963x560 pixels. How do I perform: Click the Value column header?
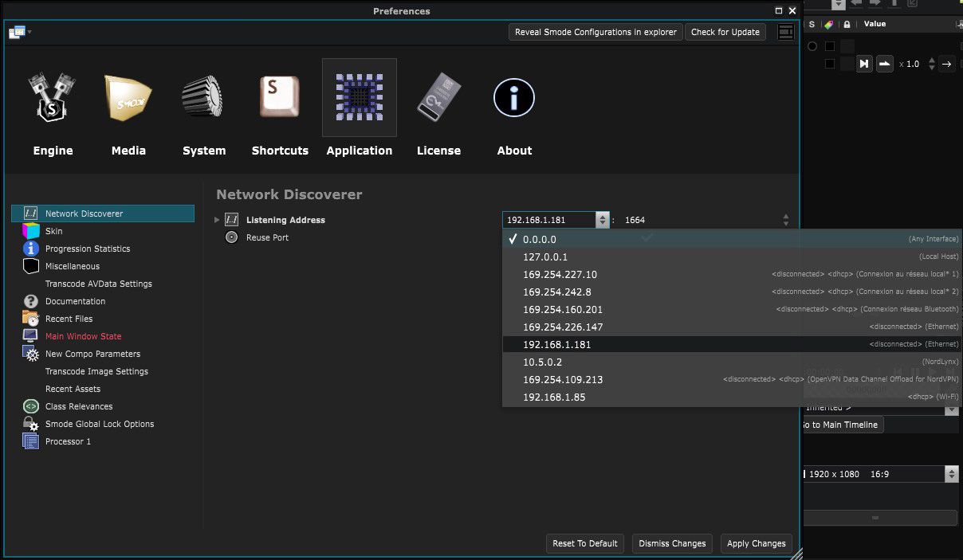pos(875,24)
